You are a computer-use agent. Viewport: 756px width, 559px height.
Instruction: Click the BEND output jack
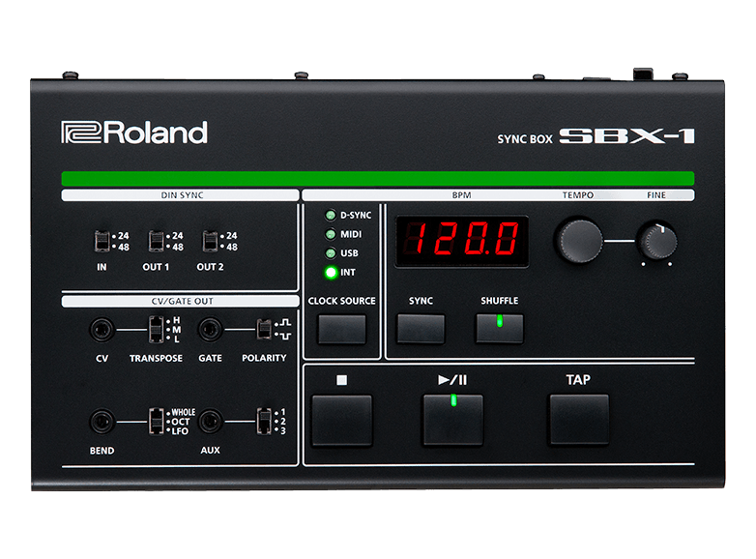point(102,422)
